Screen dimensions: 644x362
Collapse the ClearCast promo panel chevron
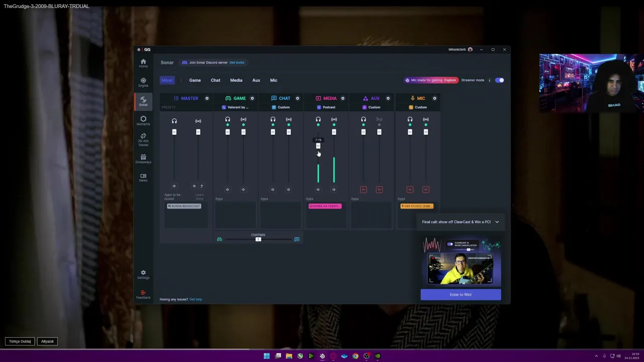497,222
